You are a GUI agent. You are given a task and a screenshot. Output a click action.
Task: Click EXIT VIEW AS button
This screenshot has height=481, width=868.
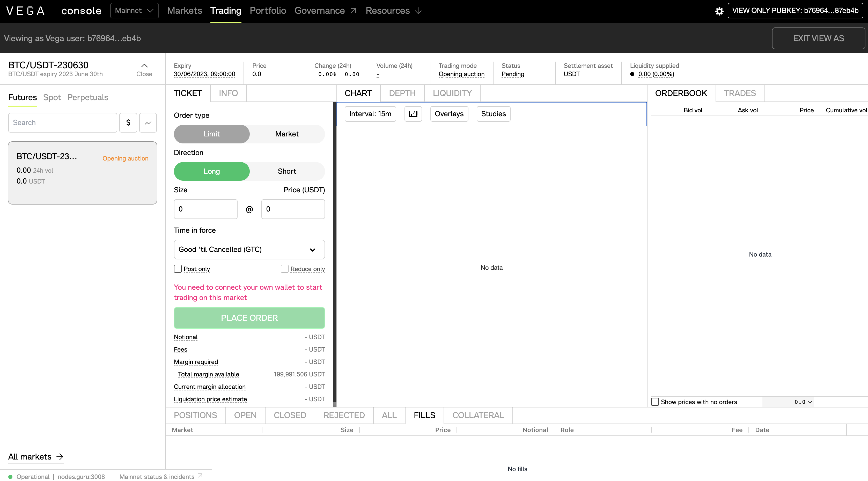click(818, 38)
